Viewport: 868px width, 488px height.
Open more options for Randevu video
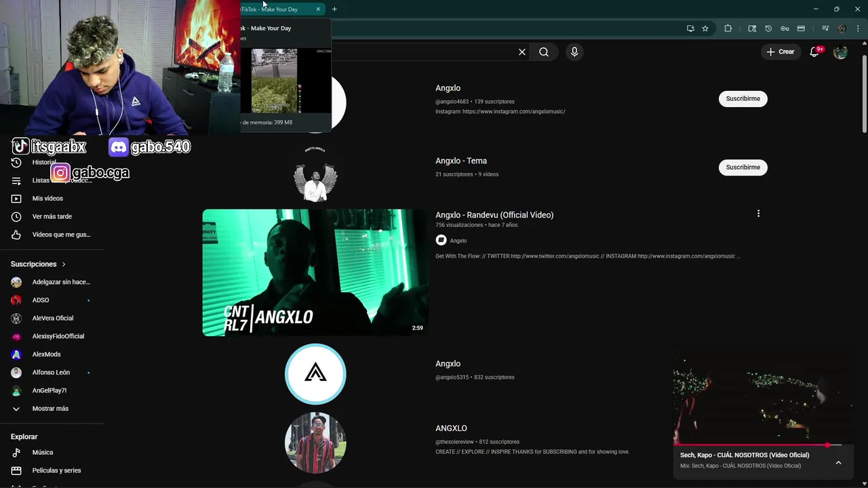point(758,213)
